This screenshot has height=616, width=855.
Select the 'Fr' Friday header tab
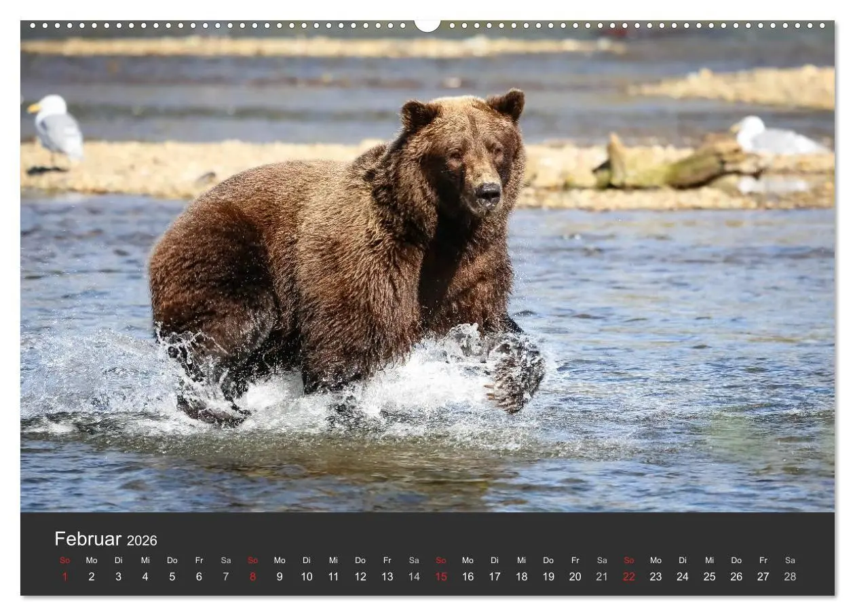coord(198,560)
